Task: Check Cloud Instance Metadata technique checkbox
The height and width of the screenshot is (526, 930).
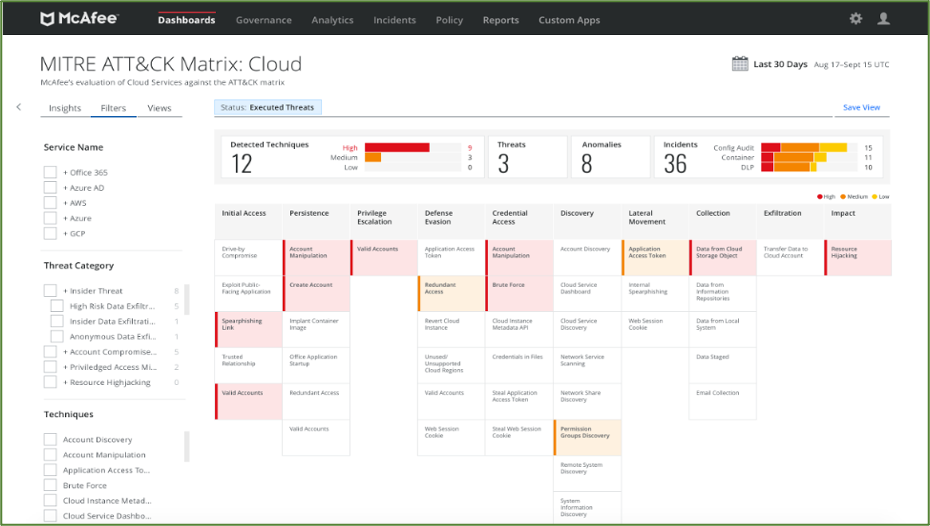Action: 50,501
